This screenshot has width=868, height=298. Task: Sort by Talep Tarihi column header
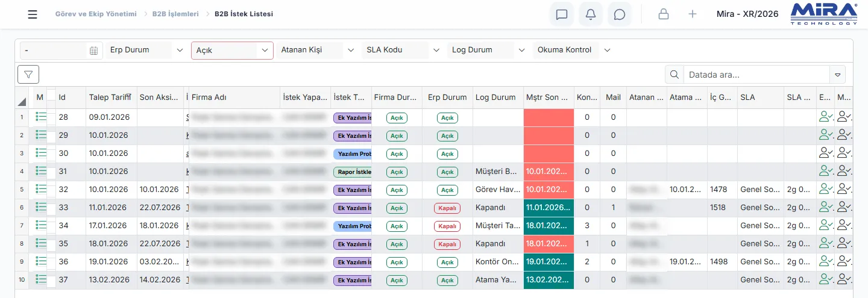coord(111,98)
